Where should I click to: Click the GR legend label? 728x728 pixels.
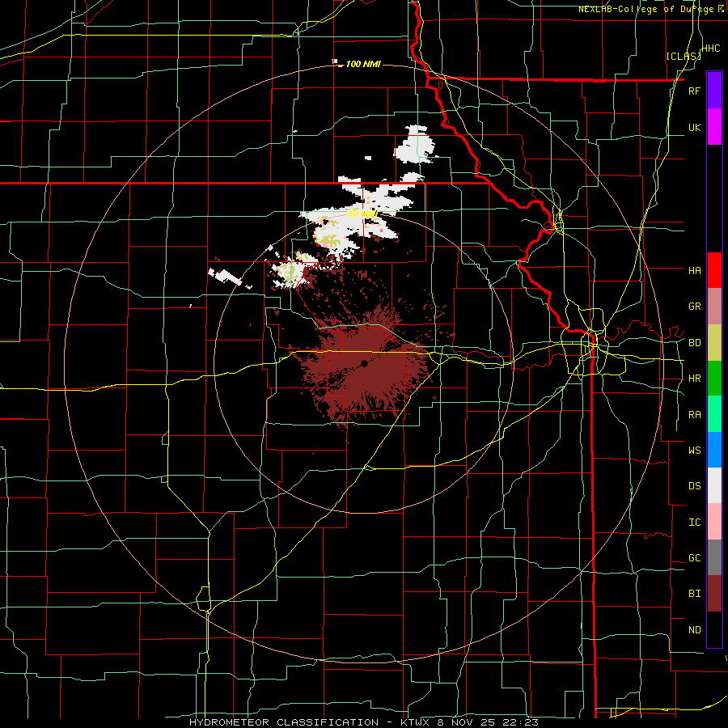(x=694, y=307)
